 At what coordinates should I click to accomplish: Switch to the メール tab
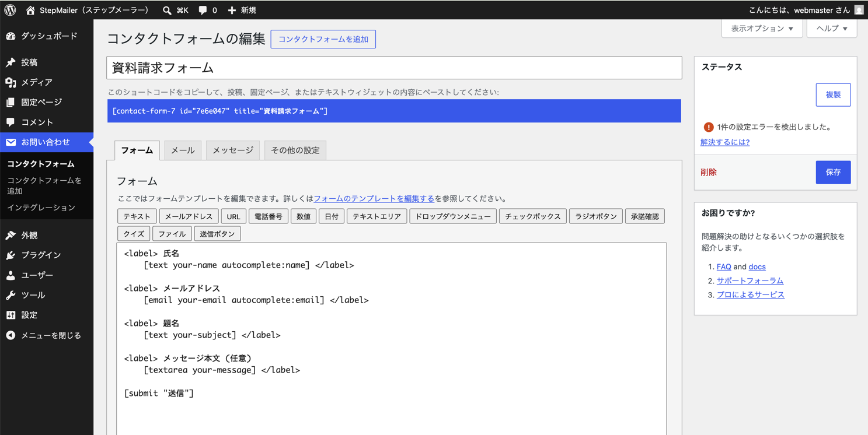point(183,150)
